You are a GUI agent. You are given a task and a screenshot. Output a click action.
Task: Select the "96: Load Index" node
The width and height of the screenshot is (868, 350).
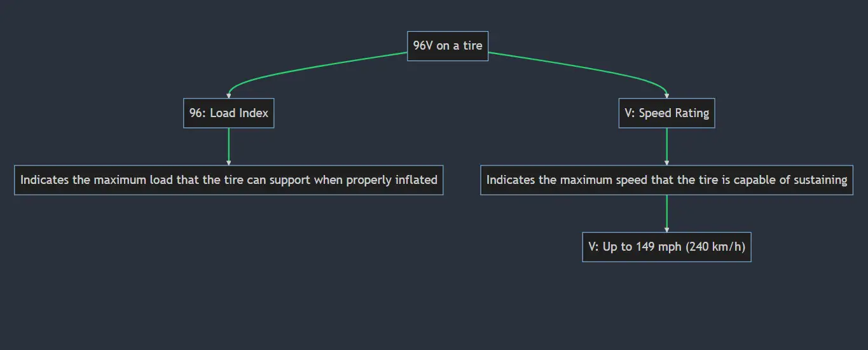(229, 113)
